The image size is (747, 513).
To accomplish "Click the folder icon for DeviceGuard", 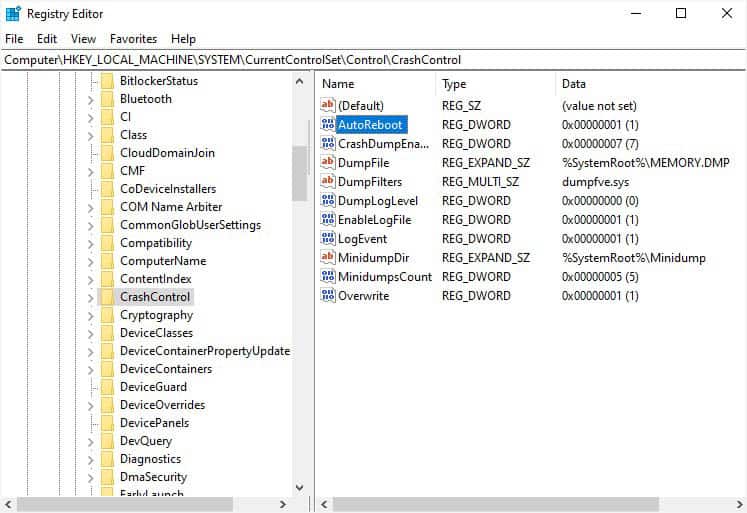I will [x=108, y=387].
